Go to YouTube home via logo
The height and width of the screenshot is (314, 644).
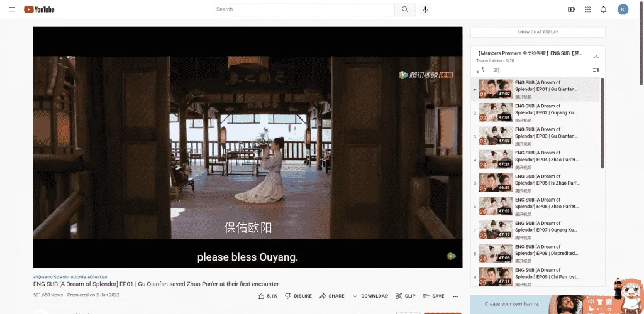pos(39,9)
